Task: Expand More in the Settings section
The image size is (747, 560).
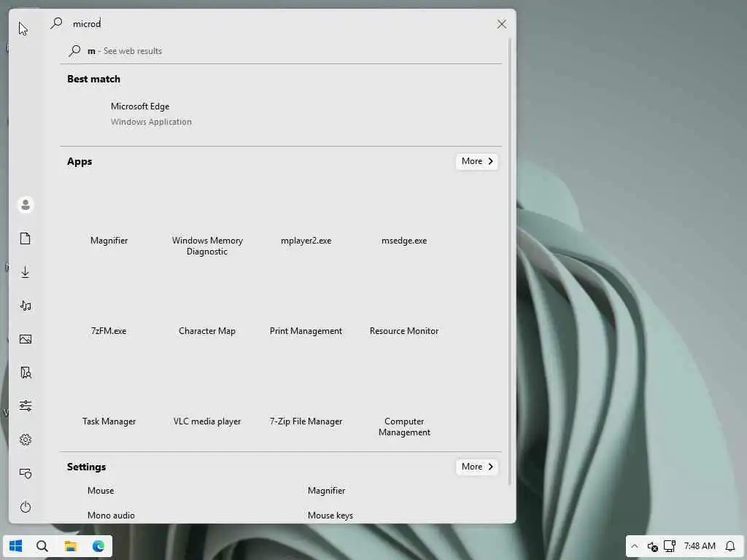Action: tap(477, 467)
